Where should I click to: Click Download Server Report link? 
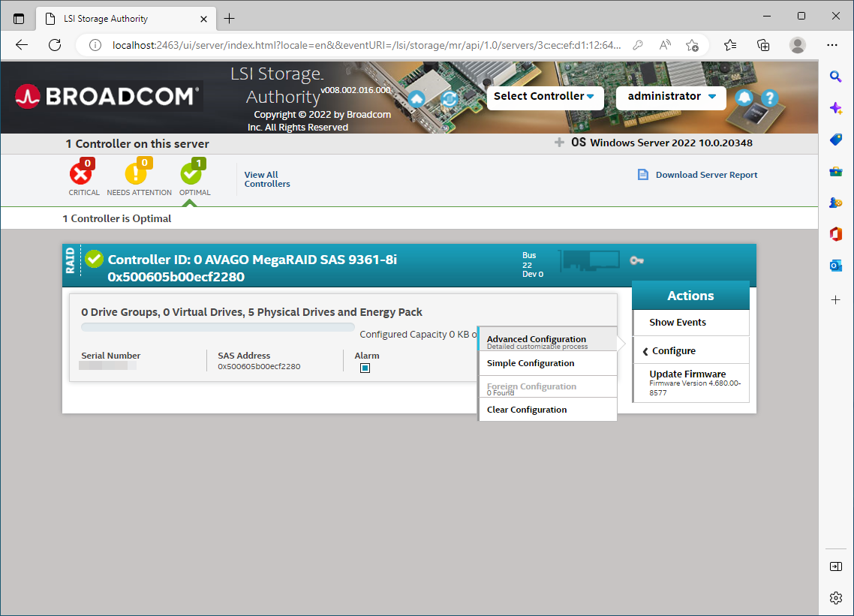pos(706,175)
